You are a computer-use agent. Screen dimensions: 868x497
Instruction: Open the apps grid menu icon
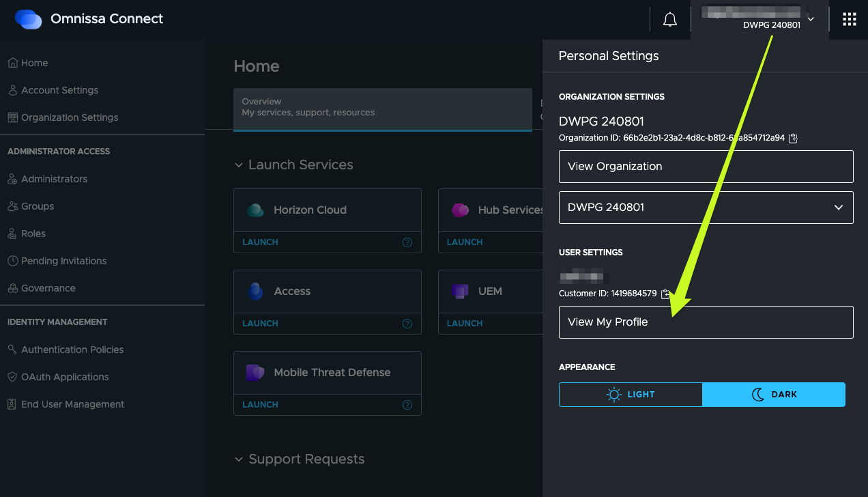(849, 20)
